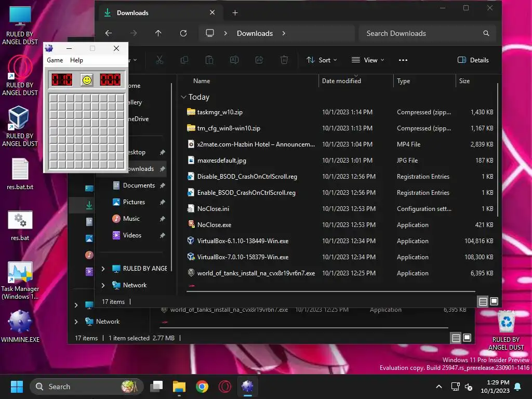Image resolution: width=532 pixels, height=399 pixels.
Task: Open Music in the navigation pane
Action: (131, 219)
